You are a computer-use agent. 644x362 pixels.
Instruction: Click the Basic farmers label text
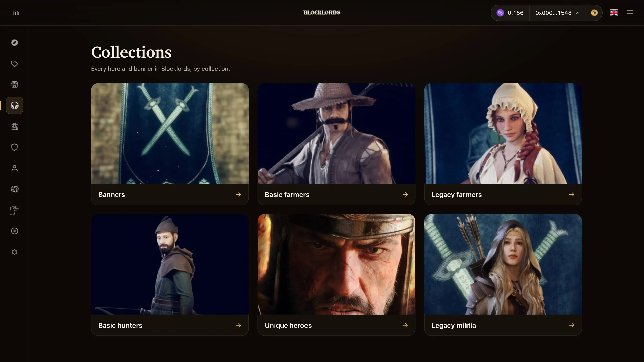click(x=287, y=195)
